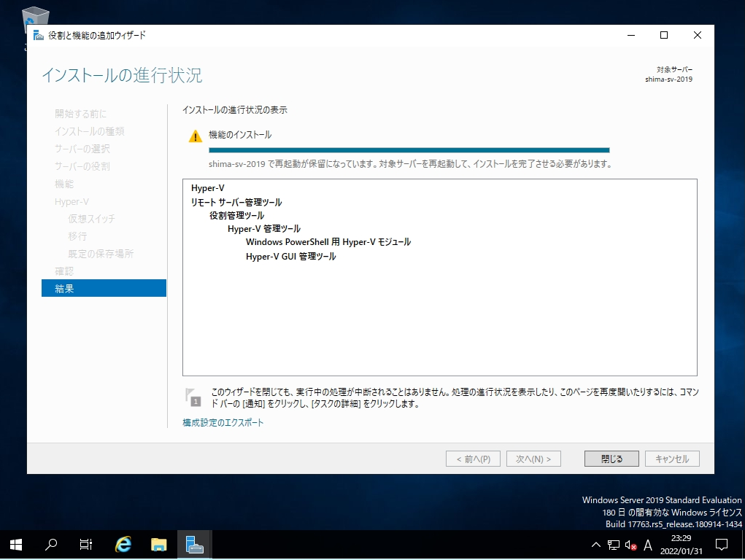Viewport: 745px width, 560px height.
Task: Click the muted volume tray icon
Action: [631, 545]
